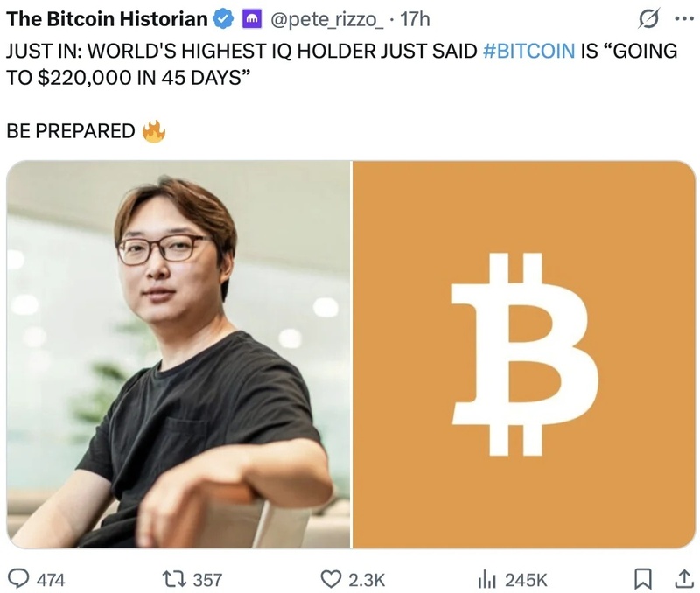This screenshot has width=700, height=593.
Task: Click the @pete_rizzo_ handle
Action: click(x=326, y=19)
